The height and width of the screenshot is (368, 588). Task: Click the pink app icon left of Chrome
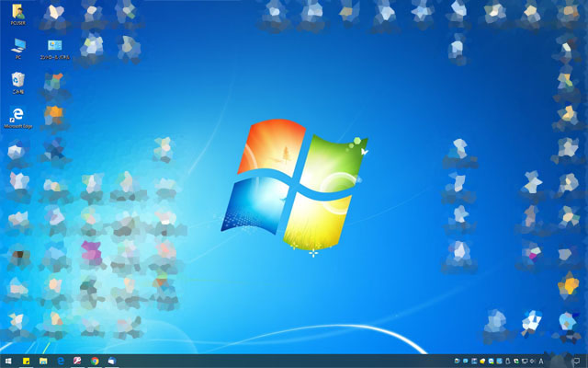pyautogui.click(x=78, y=361)
